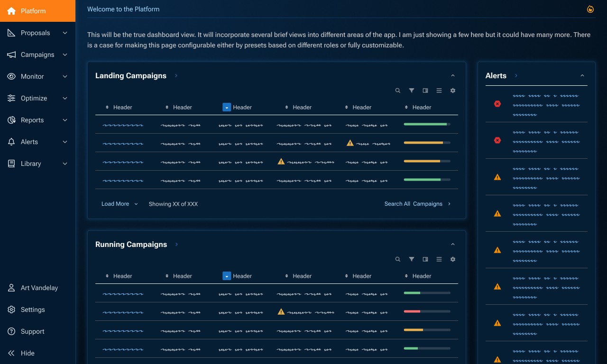Click the Reports pie chart icon
The image size is (607, 364).
[11, 120]
